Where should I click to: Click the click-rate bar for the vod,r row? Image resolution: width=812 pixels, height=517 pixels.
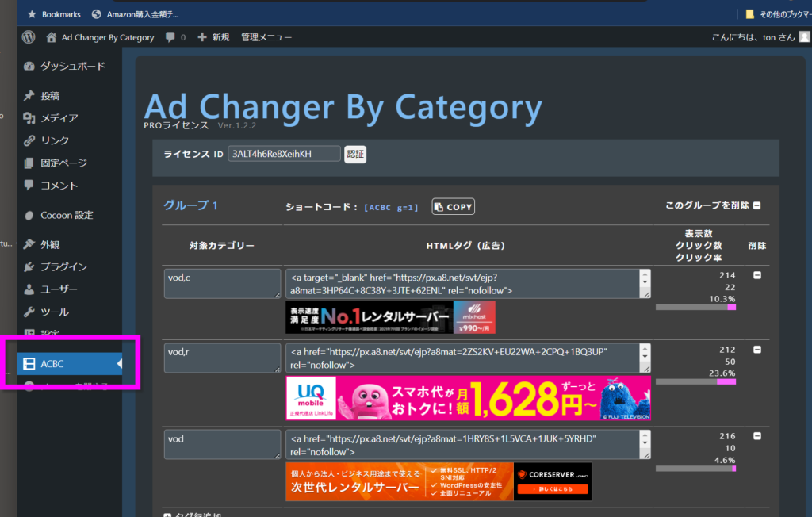pos(696,381)
